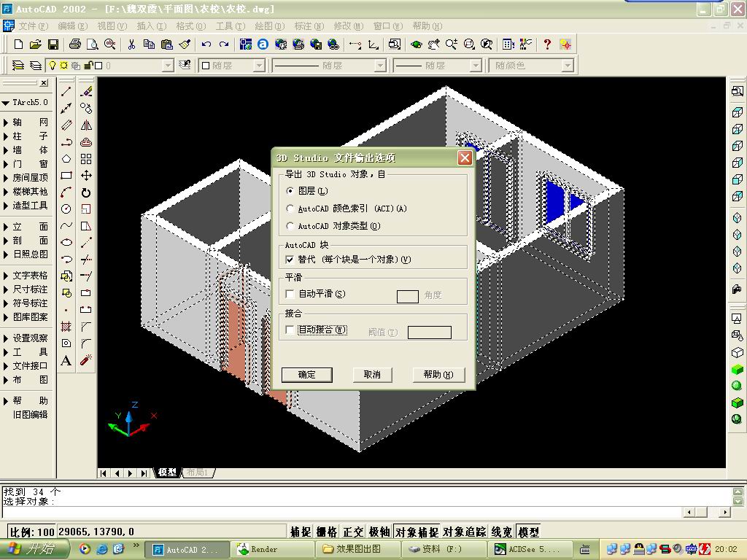Image resolution: width=747 pixels, height=560 pixels.
Task: Select the Multiline Text A tool
Action: 66,360
